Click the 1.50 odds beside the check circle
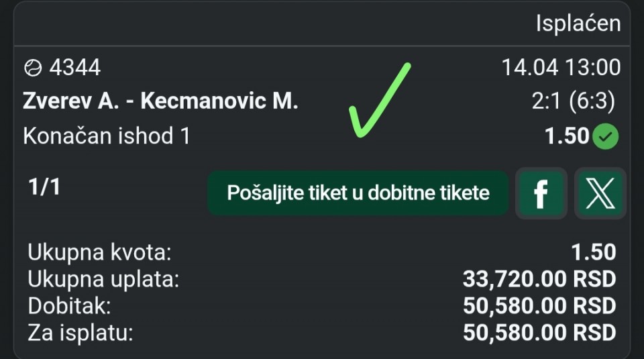644x359 pixels. tap(566, 136)
